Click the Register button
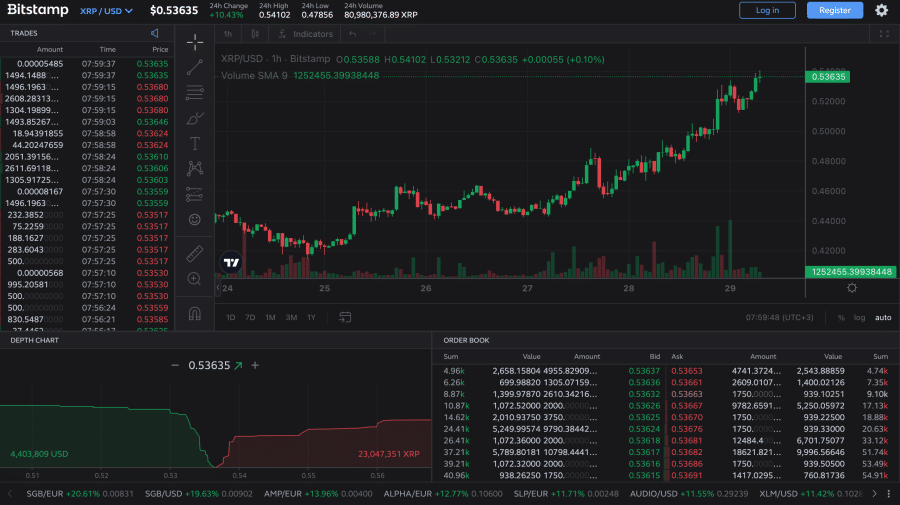Screen dimensions: 900x505 click(835, 10)
